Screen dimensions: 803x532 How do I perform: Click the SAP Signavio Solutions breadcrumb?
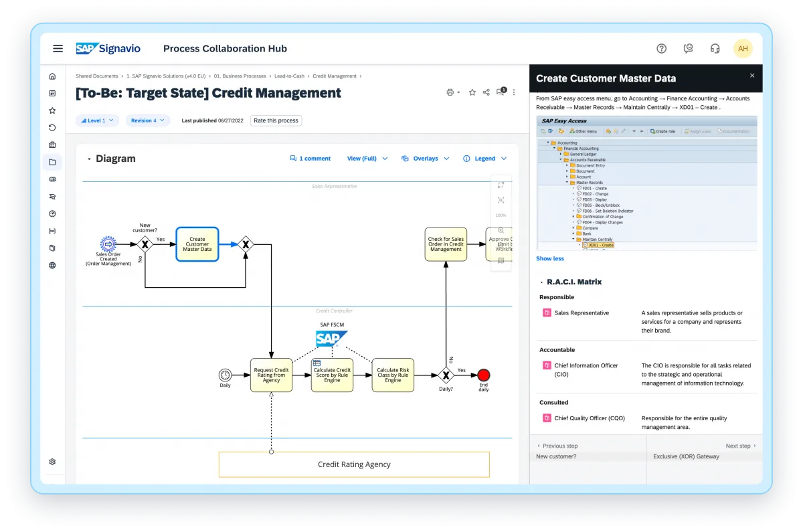166,76
